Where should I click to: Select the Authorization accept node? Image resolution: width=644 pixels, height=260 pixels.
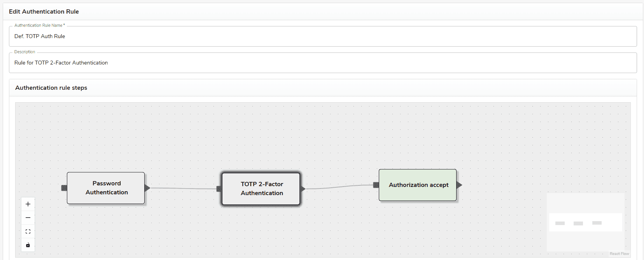click(418, 185)
